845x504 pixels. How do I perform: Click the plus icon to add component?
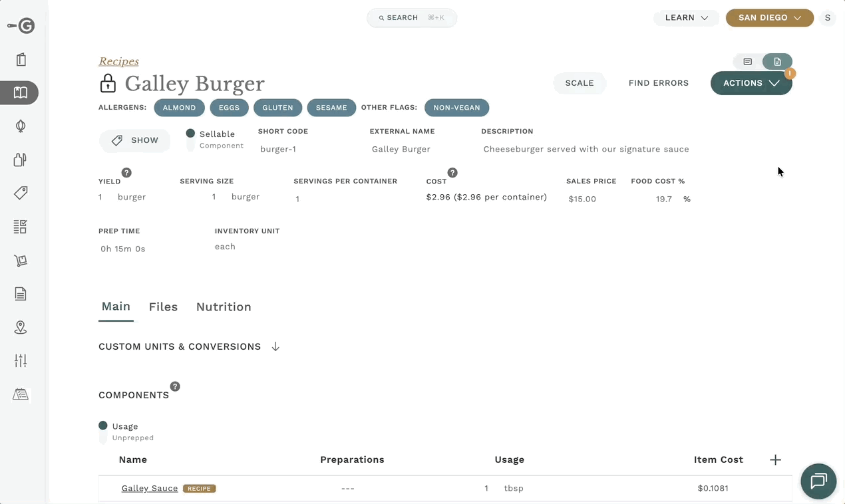click(x=775, y=460)
